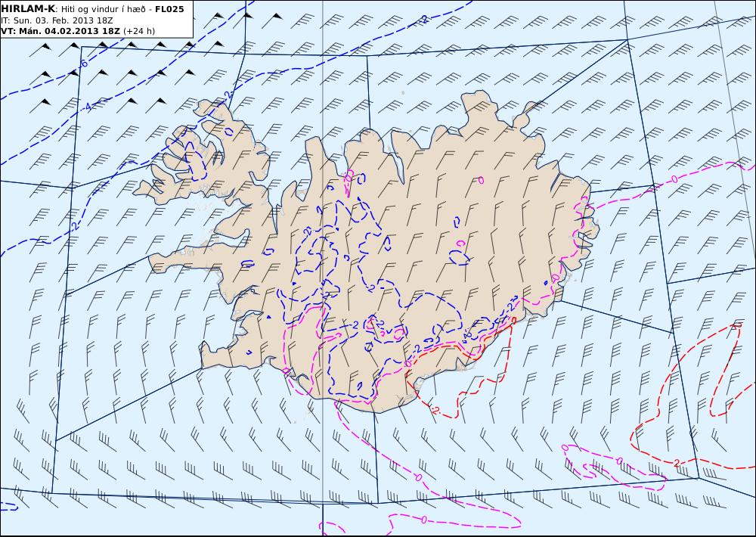
Task: Select the 'VT: Mán. 04.02.2013 18Z' line
Action: click(60, 31)
